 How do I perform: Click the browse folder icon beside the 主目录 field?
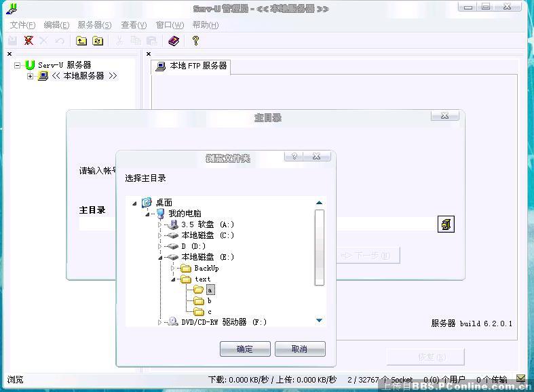[446, 224]
